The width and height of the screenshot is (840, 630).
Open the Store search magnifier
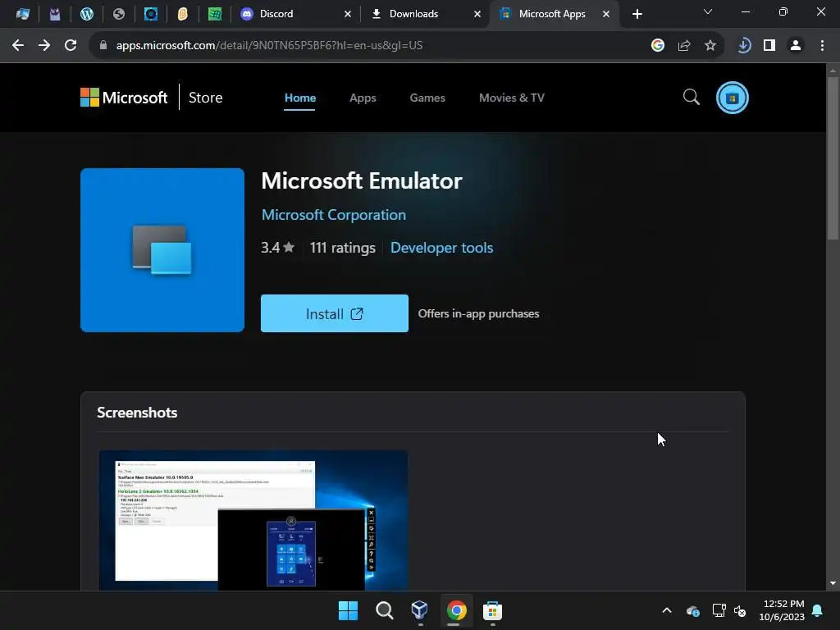tap(691, 97)
